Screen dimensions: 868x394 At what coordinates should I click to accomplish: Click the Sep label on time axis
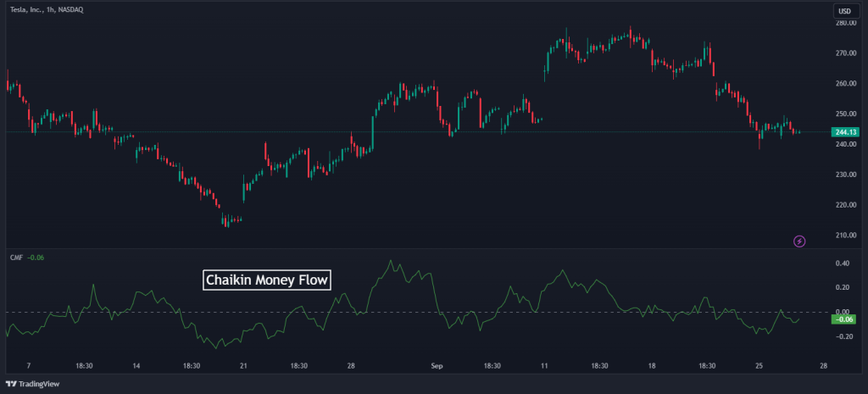tap(437, 366)
